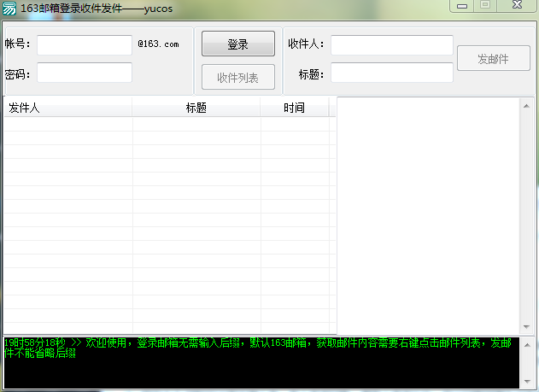Click the log console scrollbar down arrow
Screen dimensions: 539x392
point(527,383)
